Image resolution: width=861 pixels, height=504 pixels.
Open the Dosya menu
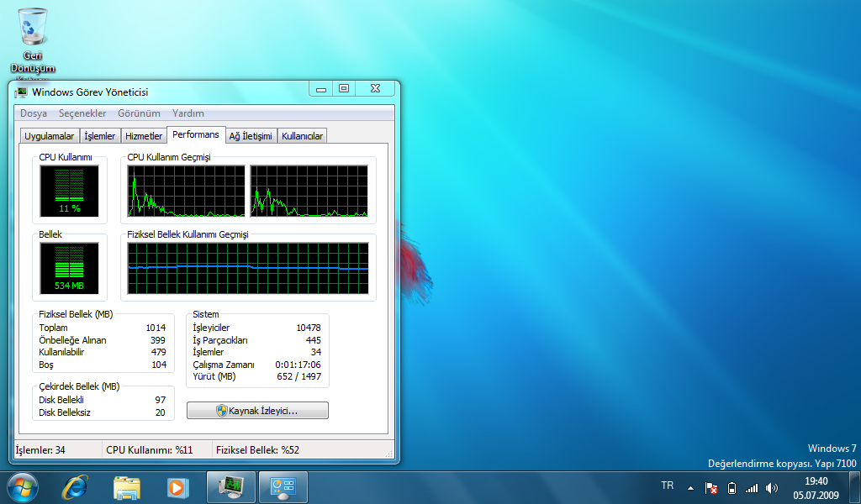(x=34, y=113)
